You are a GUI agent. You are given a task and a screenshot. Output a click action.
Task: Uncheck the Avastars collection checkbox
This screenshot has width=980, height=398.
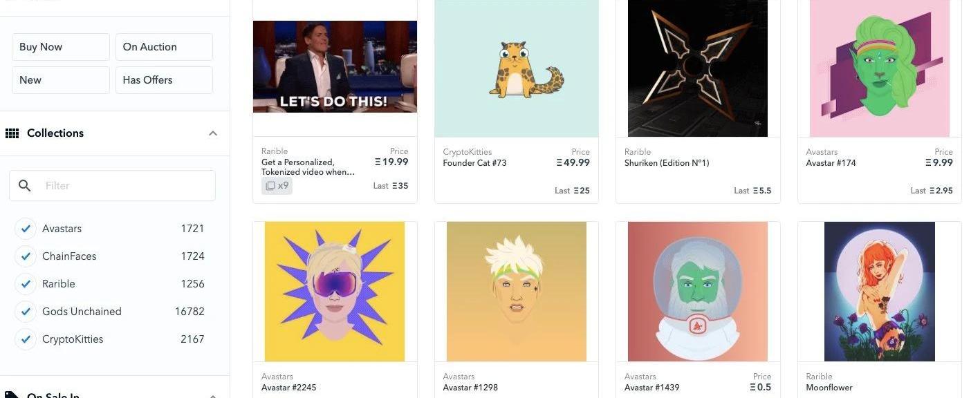click(26, 229)
